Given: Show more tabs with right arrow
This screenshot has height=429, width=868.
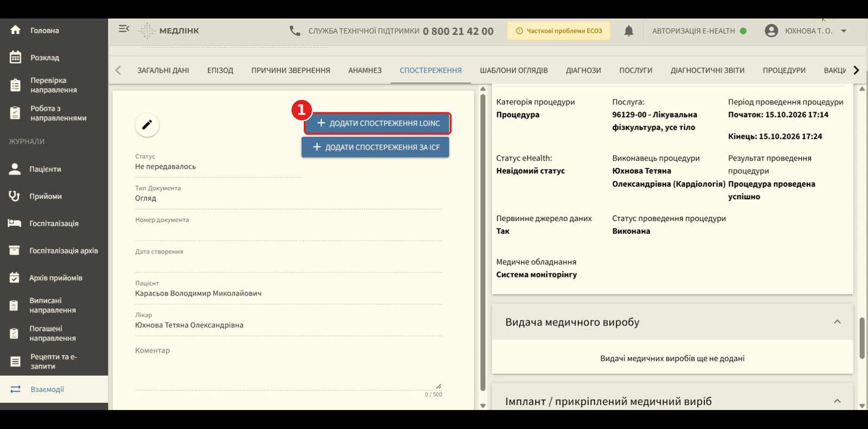Looking at the screenshot, I should (856, 70).
